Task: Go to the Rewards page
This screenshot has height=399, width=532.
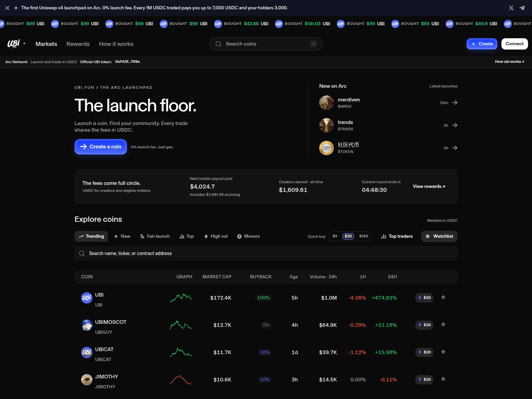Action: 78,44
